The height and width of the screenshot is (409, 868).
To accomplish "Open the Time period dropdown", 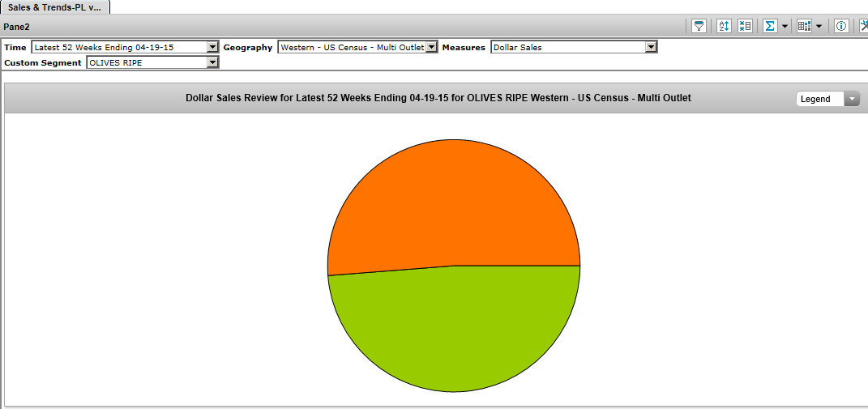I will 212,47.
